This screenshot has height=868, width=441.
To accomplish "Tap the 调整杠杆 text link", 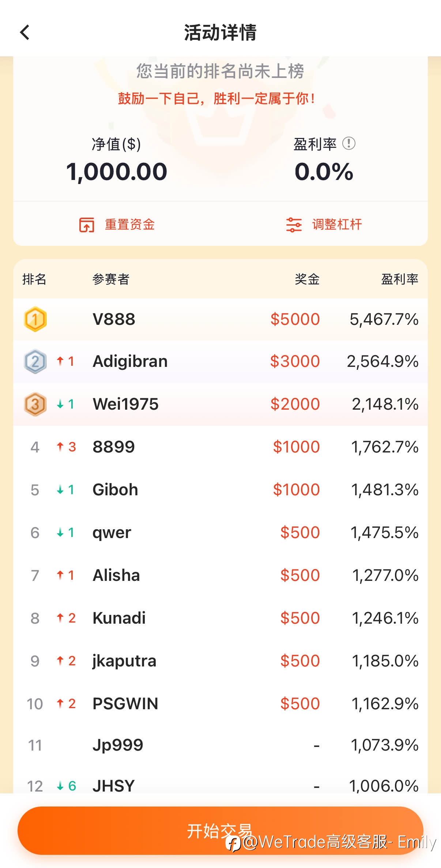I will pos(337,225).
